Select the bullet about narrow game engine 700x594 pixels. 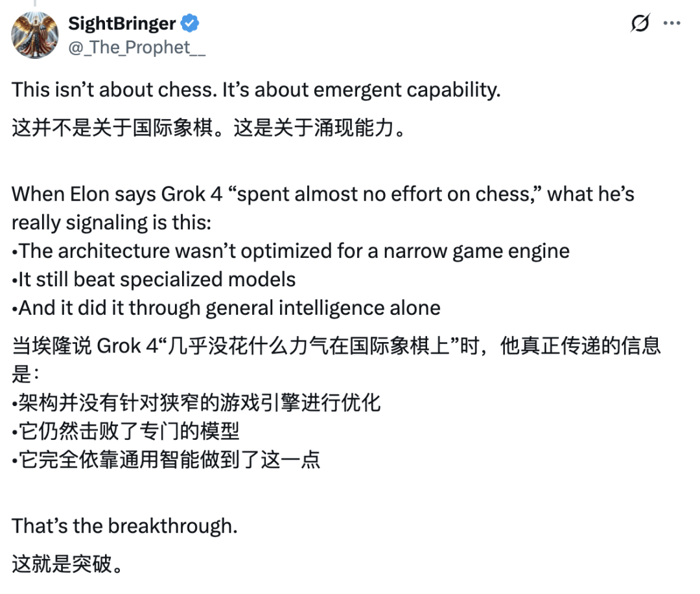pos(290,251)
